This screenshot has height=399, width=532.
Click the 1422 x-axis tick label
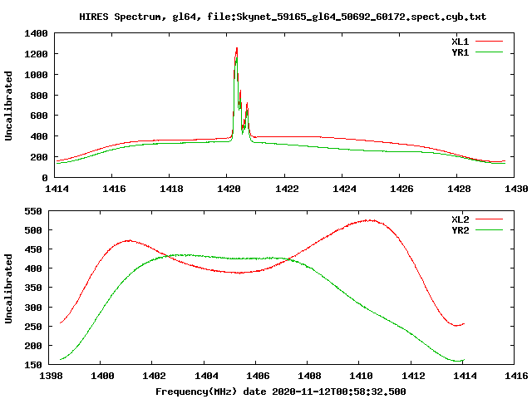pos(287,189)
